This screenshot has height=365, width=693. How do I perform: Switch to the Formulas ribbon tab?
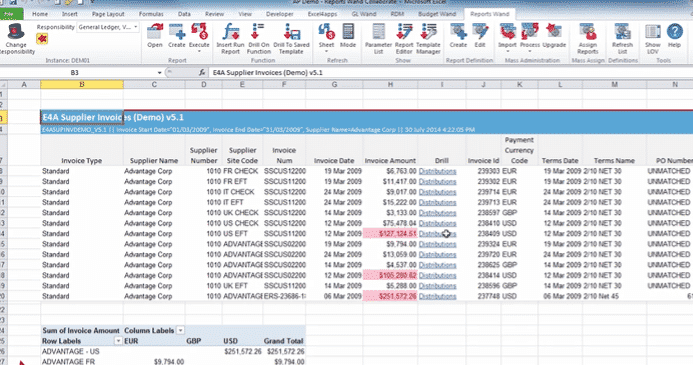click(x=151, y=14)
